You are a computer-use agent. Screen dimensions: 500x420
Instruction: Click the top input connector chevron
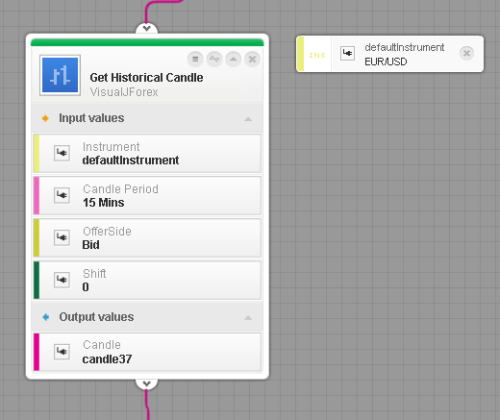tap(147, 29)
